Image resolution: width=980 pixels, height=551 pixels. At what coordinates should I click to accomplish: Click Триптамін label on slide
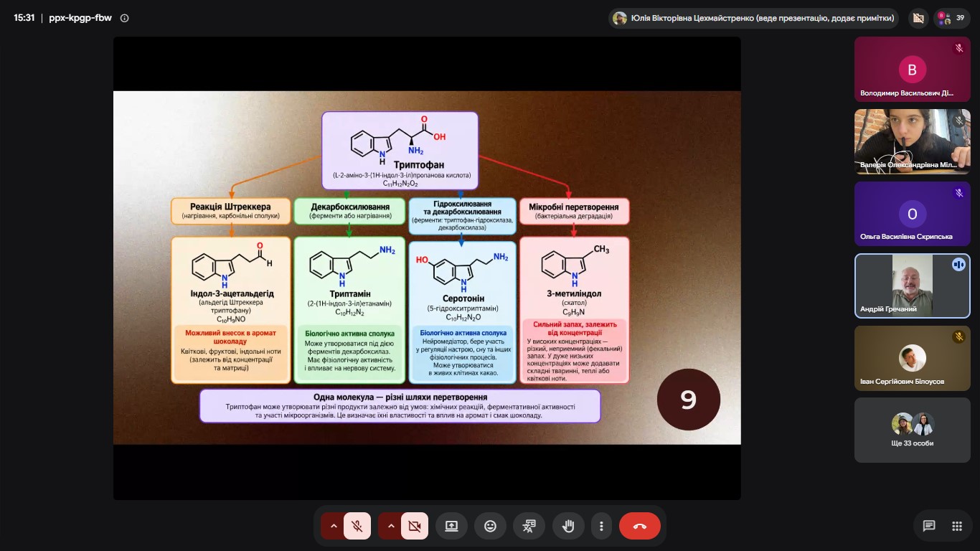pyautogui.click(x=350, y=293)
